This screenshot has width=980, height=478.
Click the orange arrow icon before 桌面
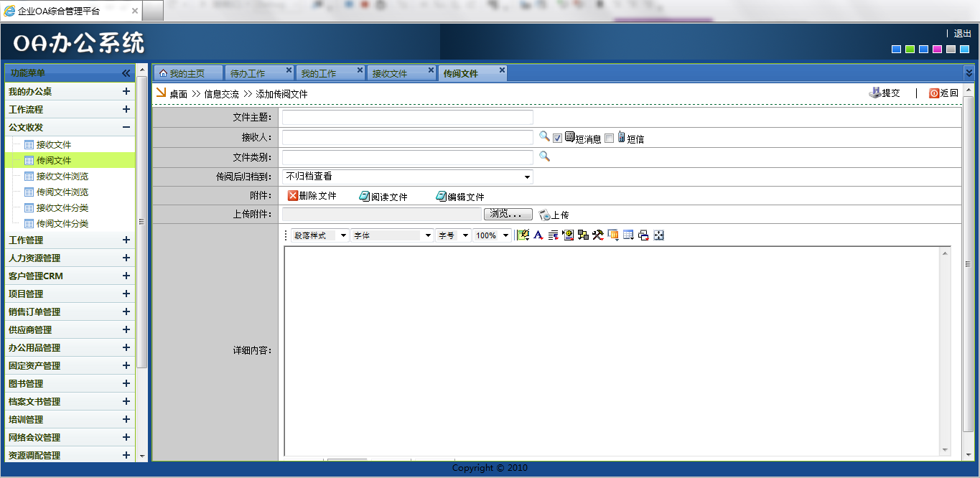coord(162,93)
